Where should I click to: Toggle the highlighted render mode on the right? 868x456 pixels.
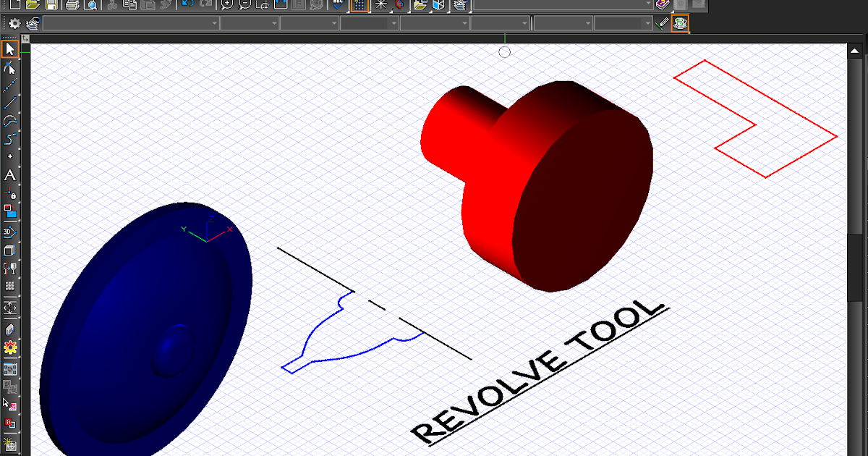coord(679,22)
